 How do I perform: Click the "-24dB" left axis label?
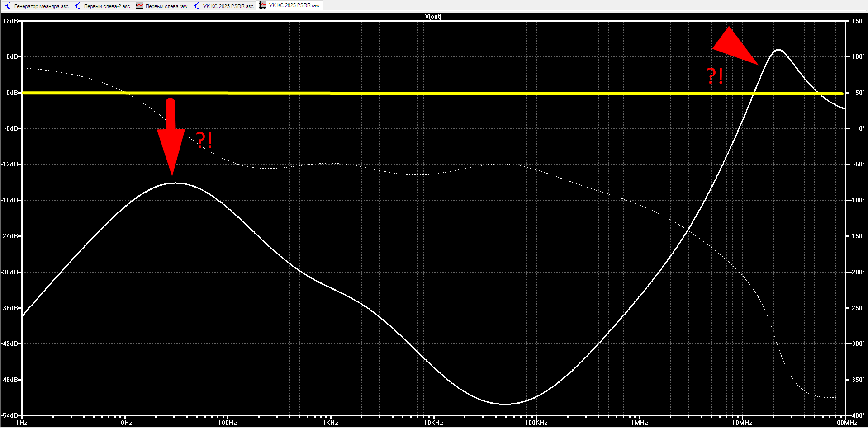(9, 236)
